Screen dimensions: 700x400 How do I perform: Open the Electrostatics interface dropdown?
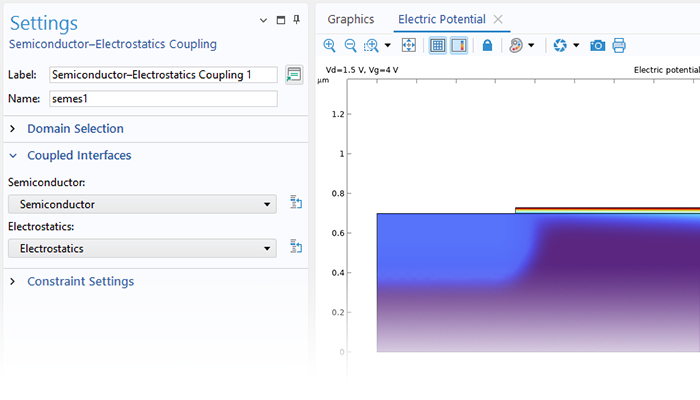(x=142, y=248)
